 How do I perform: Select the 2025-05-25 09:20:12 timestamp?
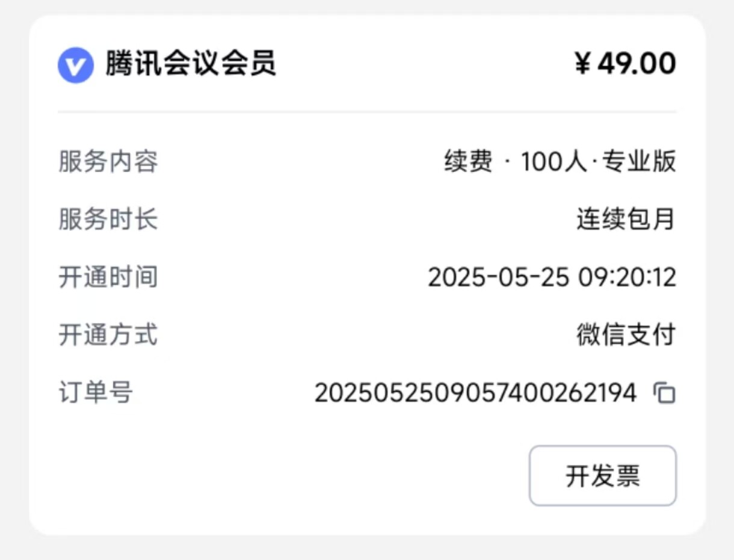click(552, 277)
